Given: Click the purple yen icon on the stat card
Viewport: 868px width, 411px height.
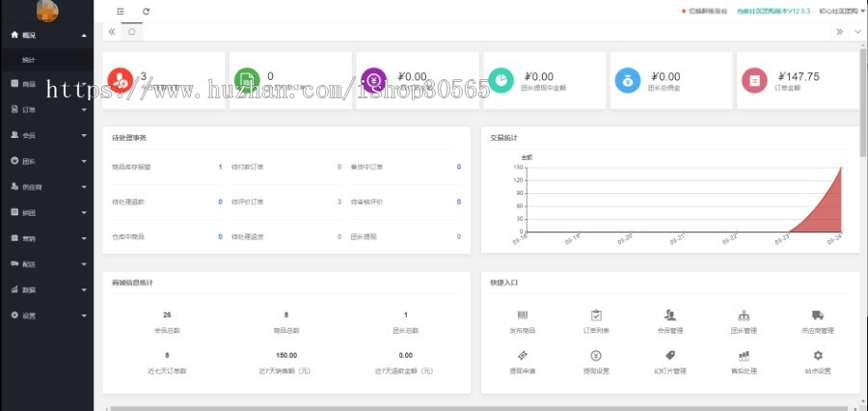Looking at the screenshot, I should 373,80.
